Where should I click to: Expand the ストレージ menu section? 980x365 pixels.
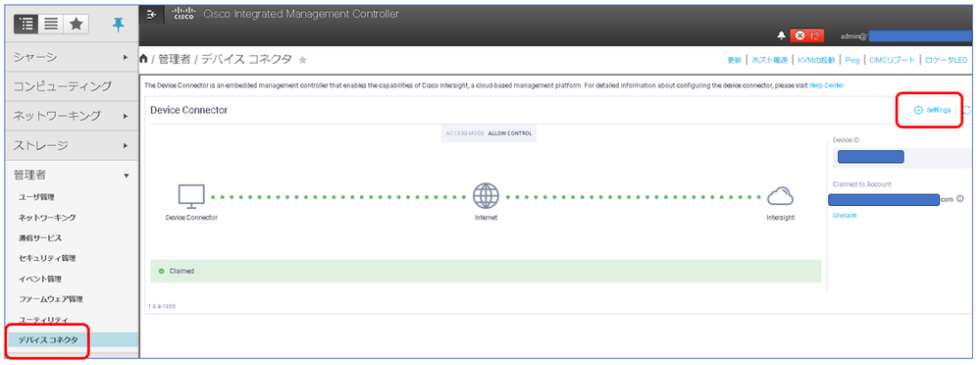click(x=71, y=145)
